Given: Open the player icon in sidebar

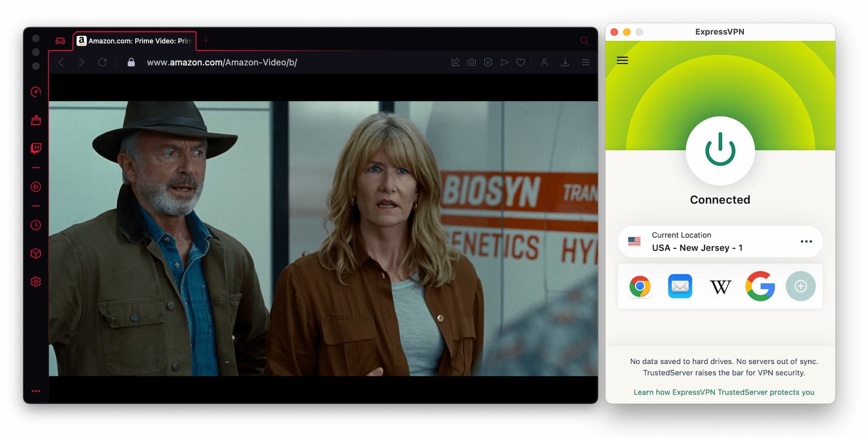Looking at the screenshot, I should [36, 187].
